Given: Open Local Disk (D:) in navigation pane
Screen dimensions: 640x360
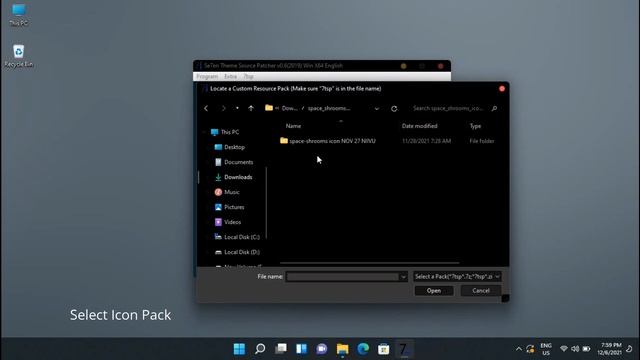Looking at the screenshot, I should [x=237, y=252].
